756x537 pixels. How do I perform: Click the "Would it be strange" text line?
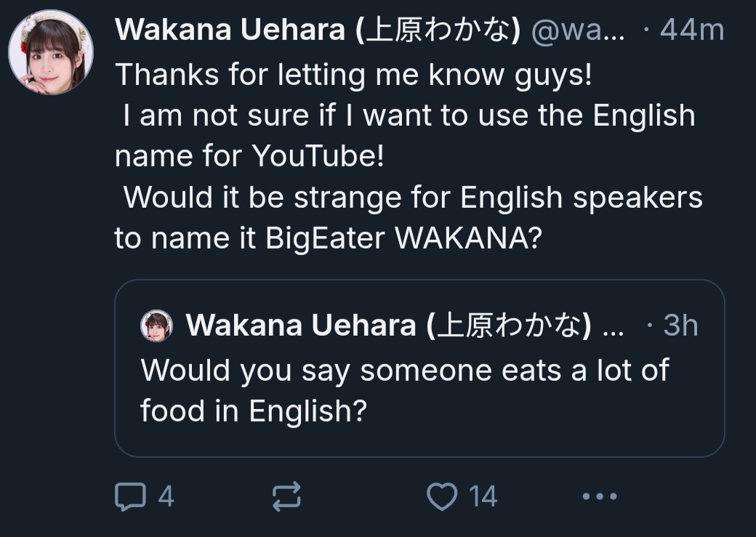point(413,198)
